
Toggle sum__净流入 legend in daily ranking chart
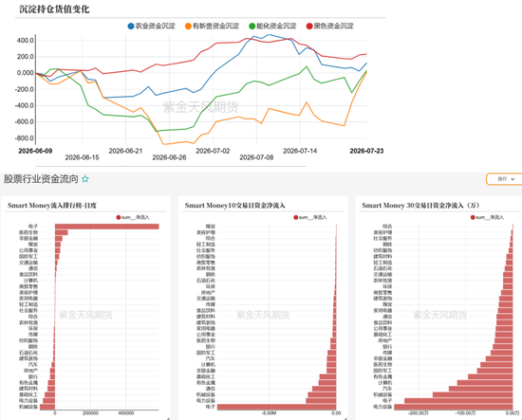coord(133,217)
